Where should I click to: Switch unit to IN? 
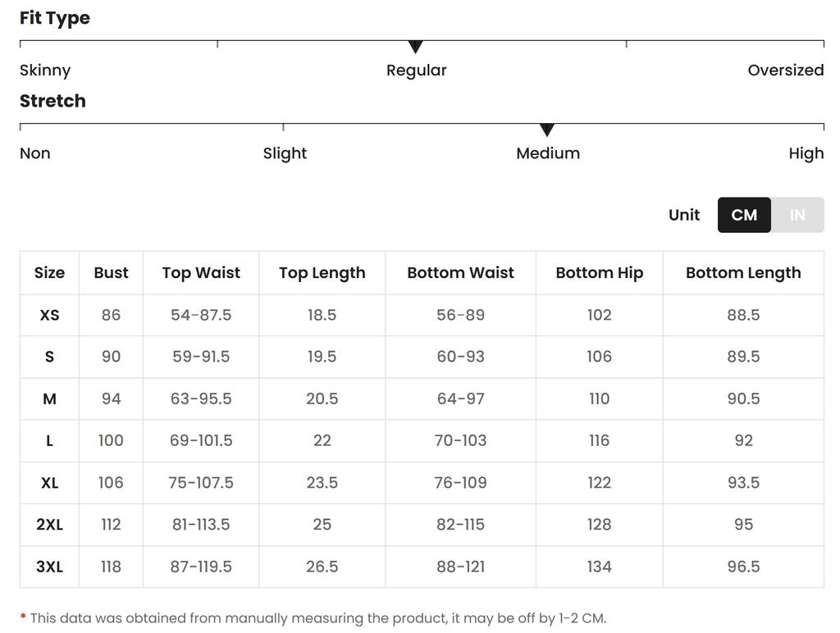[x=797, y=215]
